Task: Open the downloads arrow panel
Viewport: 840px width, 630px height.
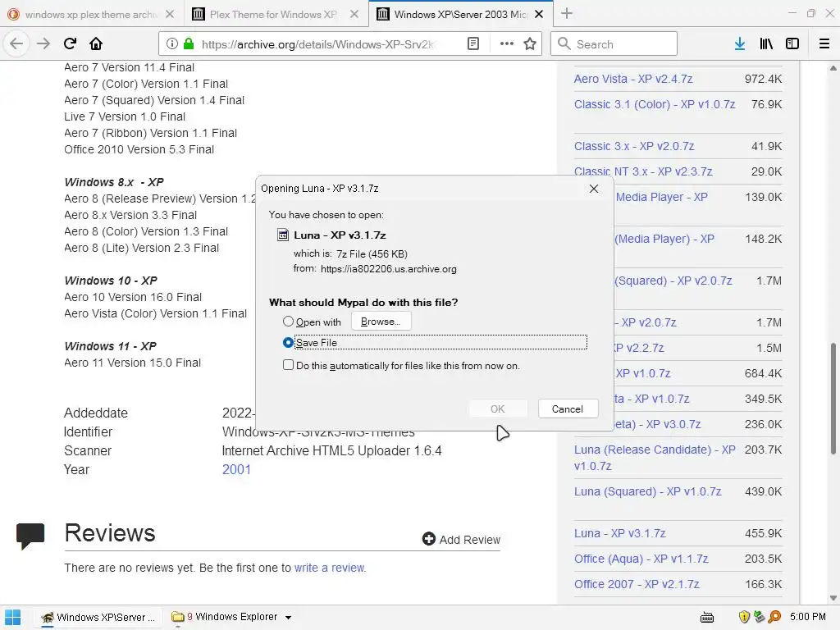Action: tap(740, 44)
